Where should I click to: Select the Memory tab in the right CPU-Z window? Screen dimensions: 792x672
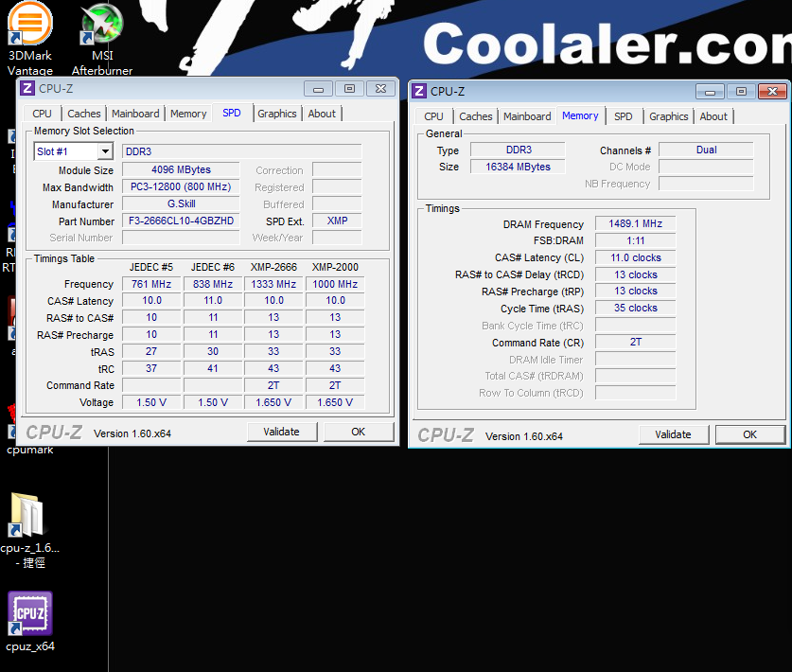(x=580, y=115)
